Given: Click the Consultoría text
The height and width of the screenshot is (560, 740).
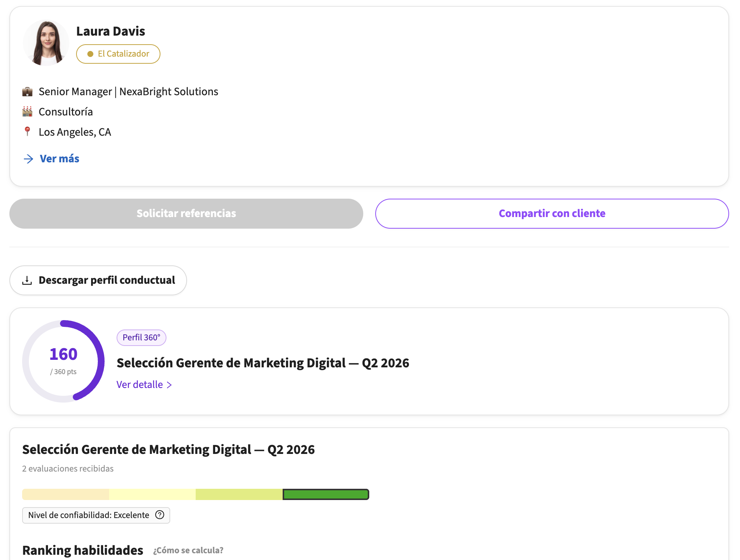Looking at the screenshot, I should (x=66, y=112).
